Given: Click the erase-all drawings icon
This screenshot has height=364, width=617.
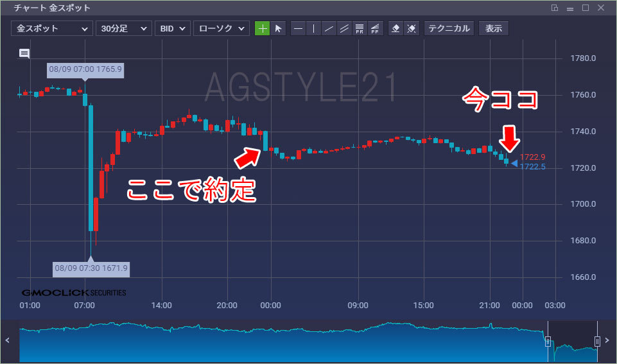Looking at the screenshot, I should 412,28.
